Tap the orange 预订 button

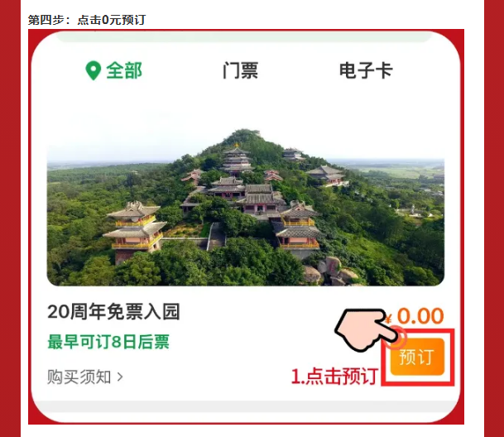click(x=417, y=357)
